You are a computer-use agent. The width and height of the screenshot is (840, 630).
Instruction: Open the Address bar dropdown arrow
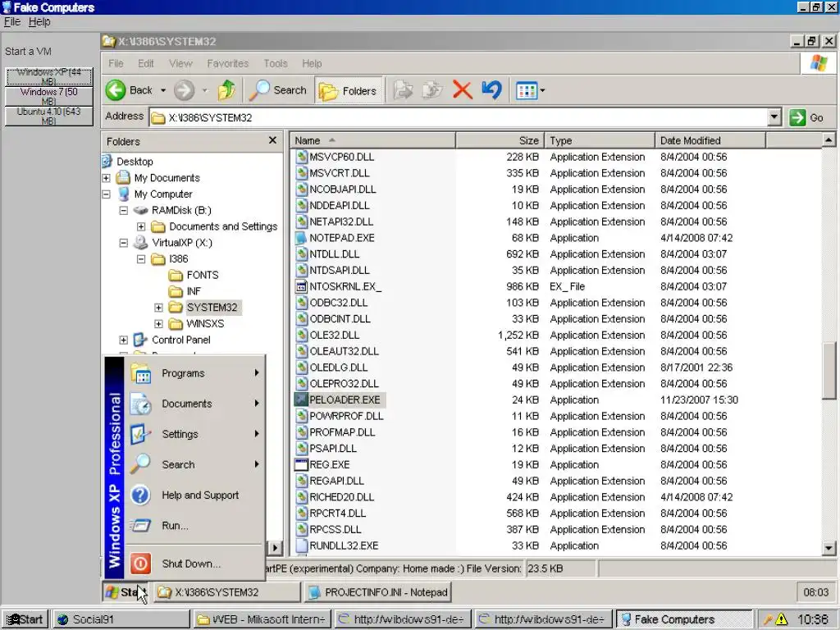pos(774,117)
